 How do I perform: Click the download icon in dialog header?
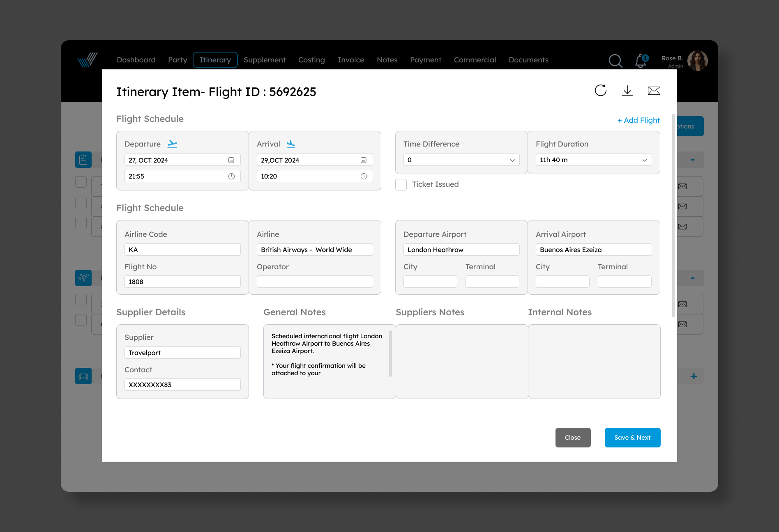click(x=627, y=91)
